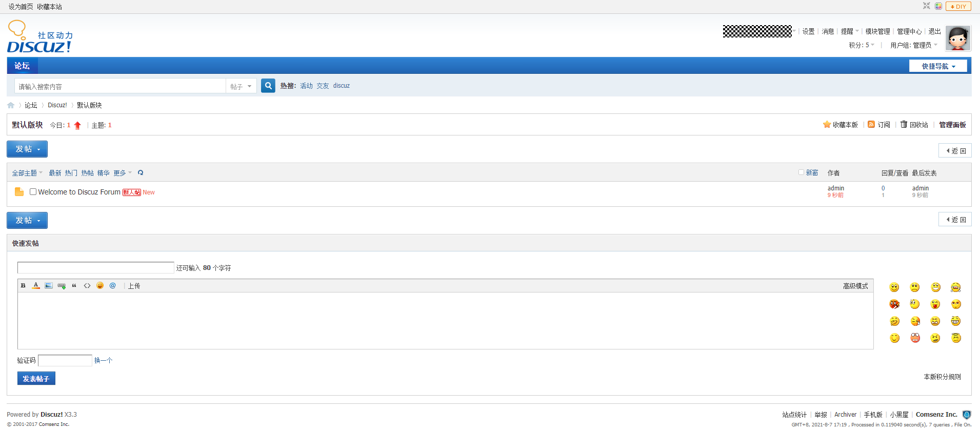Expand the 全部主题 filter dropdown
This screenshot has height=429, width=980.
(27, 173)
